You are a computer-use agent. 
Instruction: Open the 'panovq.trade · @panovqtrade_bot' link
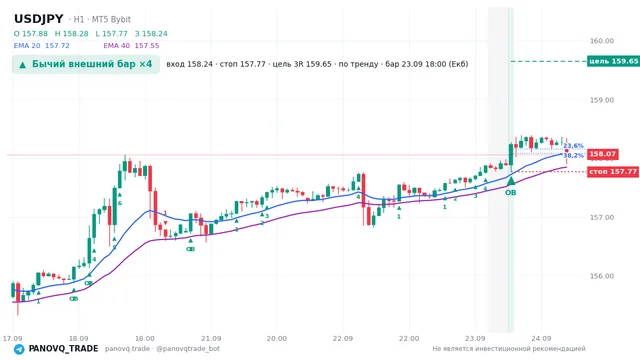[x=162, y=349]
